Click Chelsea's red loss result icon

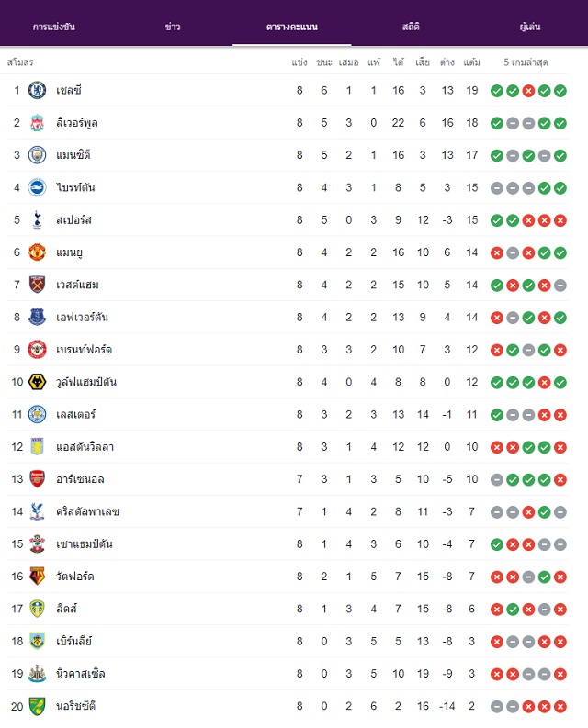click(x=528, y=91)
